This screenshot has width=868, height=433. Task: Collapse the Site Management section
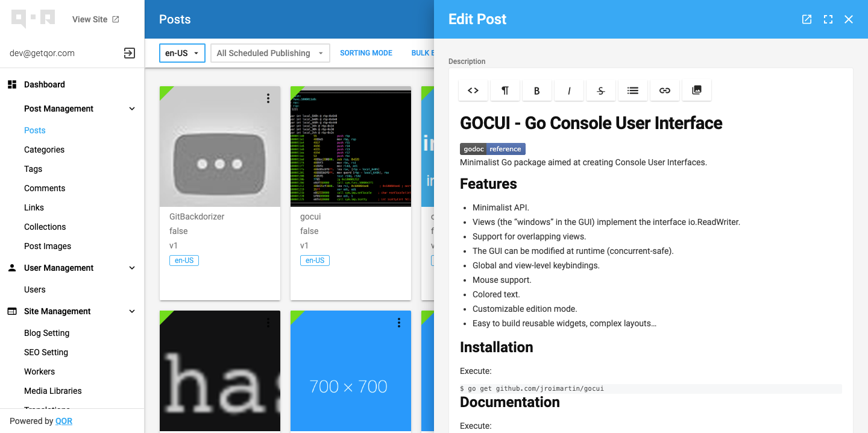pyautogui.click(x=132, y=311)
